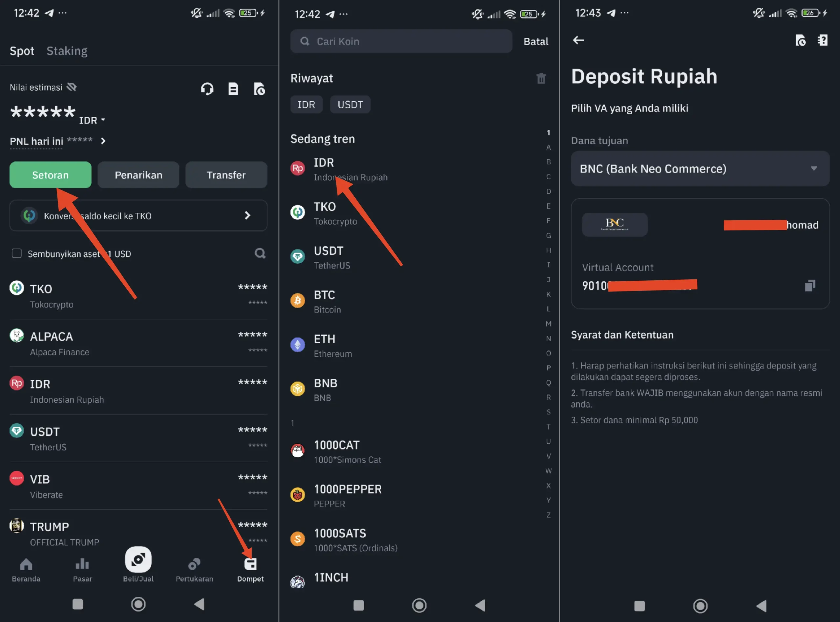Open the Pasar market tab
The image size is (840, 622).
(82, 570)
